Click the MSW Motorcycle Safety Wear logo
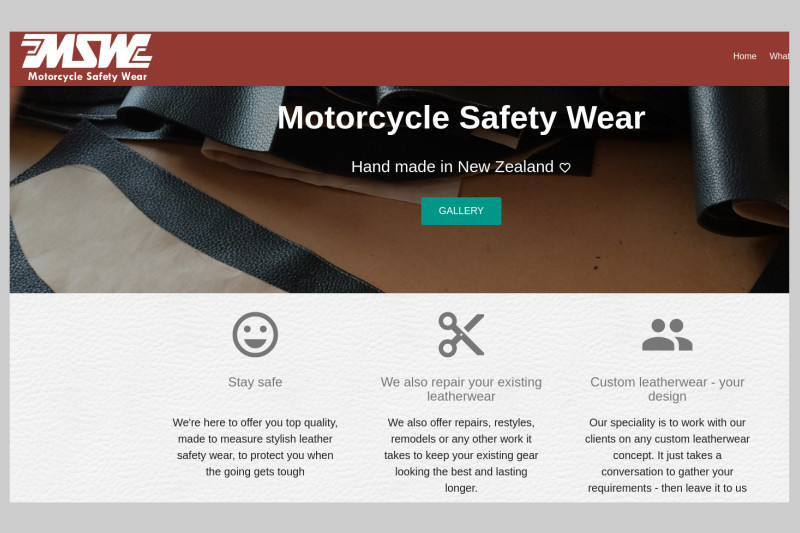The width and height of the screenshot is (800, 533). coord(86,58)
